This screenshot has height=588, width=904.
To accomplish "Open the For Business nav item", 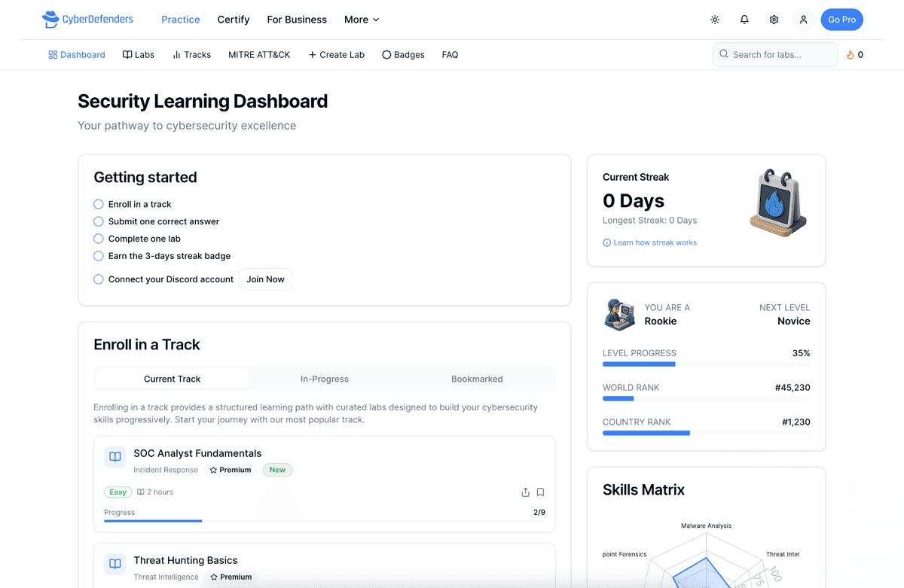I will [x=297, y=20].
